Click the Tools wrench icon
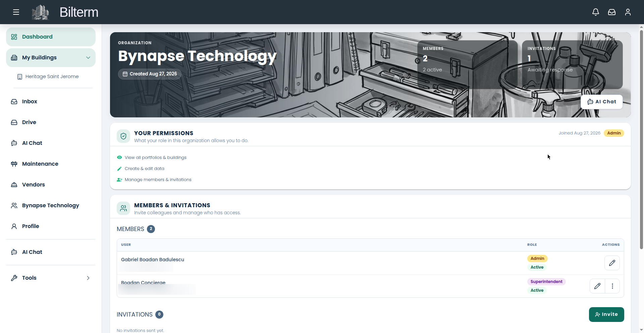The width and height of the screenshot is (644, 333). pyautogui.click(x=14, y=278)
